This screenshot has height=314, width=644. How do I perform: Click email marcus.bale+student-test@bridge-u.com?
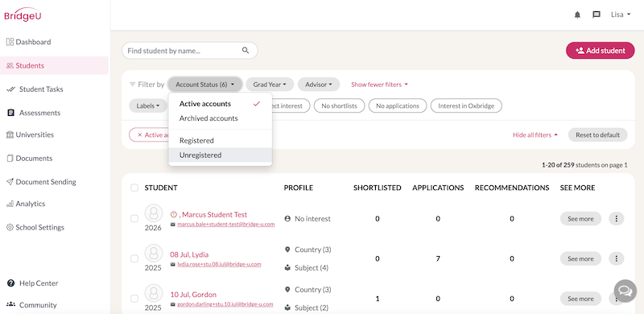click(226, 225)
